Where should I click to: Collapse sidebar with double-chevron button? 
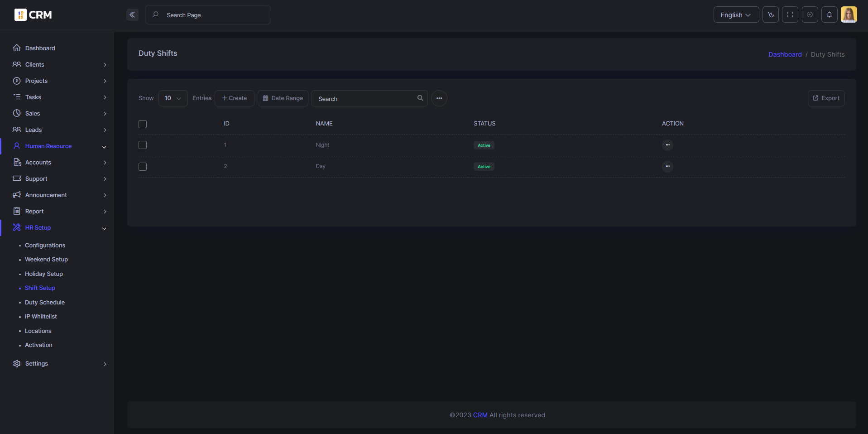pos(132,14)
